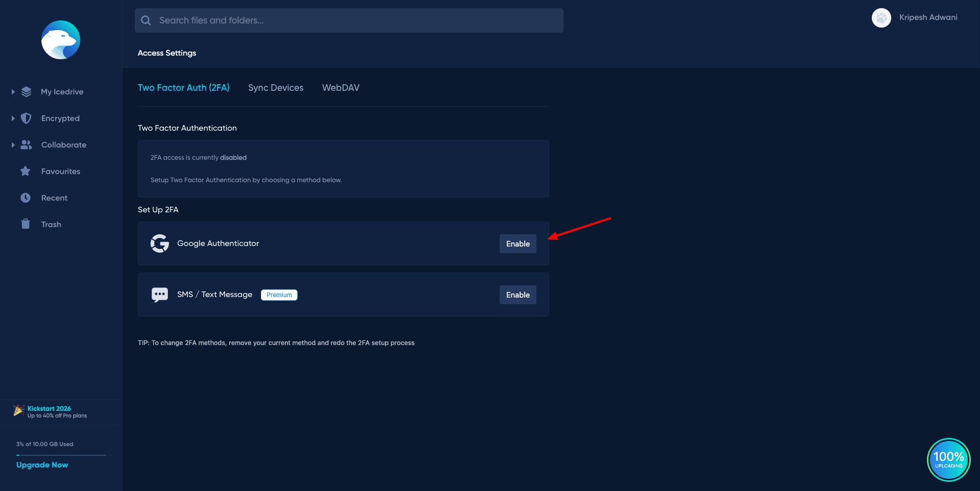Enable SMS / Text Message 2FA
Screen dimensions: 980x491
[x=518, y=295]
